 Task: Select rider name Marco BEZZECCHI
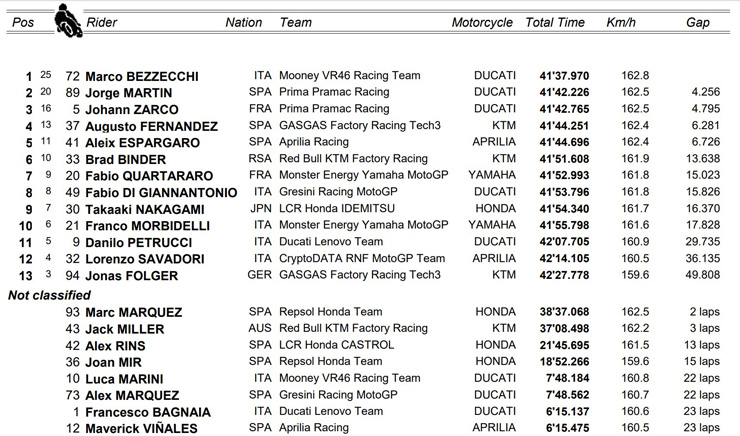[x=142, y=76]
